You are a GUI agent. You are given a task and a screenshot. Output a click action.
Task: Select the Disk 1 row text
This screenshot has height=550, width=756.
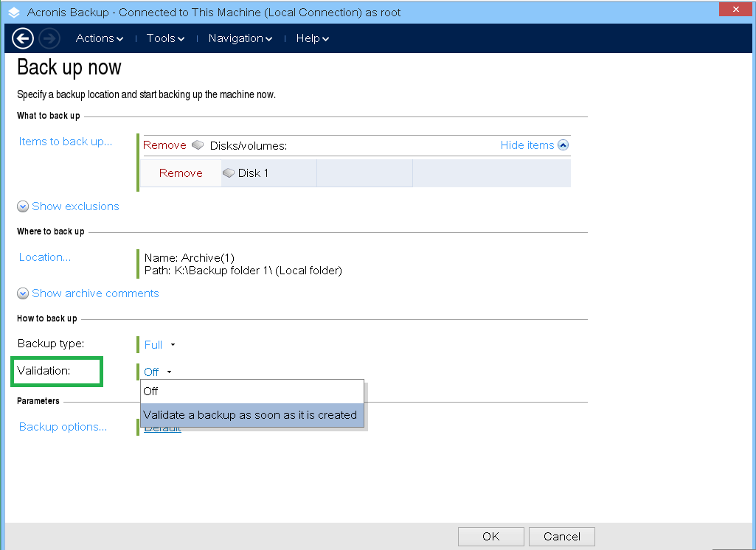click(253, 173)
